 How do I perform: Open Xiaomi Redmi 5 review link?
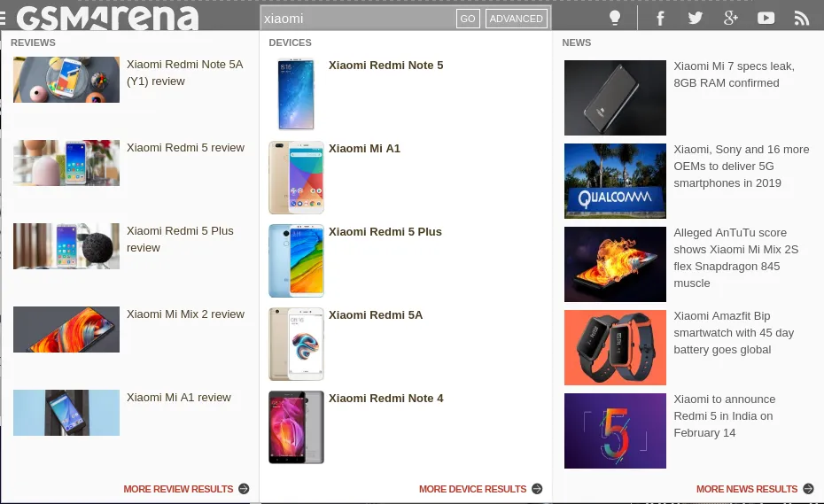(x=185, y=148)
